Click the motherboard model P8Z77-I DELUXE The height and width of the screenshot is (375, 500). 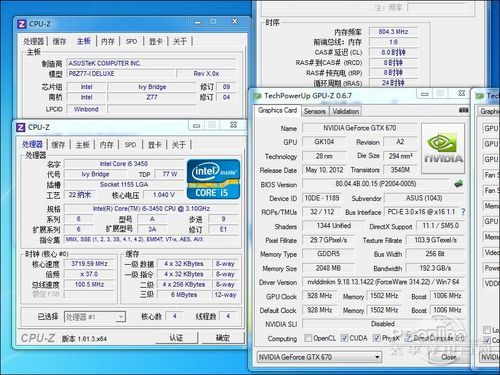click(x=120, y=74)
